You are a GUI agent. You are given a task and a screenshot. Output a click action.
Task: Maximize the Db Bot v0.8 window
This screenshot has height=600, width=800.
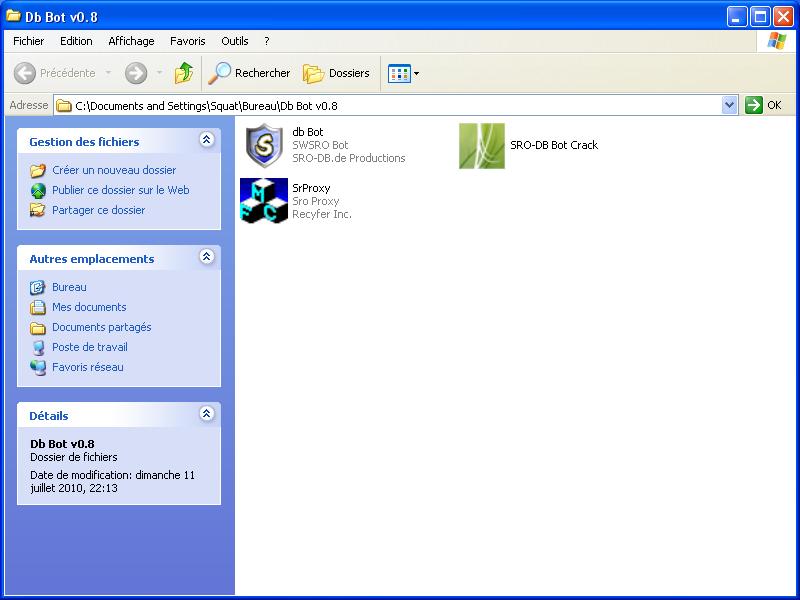(x=760, y=17)
